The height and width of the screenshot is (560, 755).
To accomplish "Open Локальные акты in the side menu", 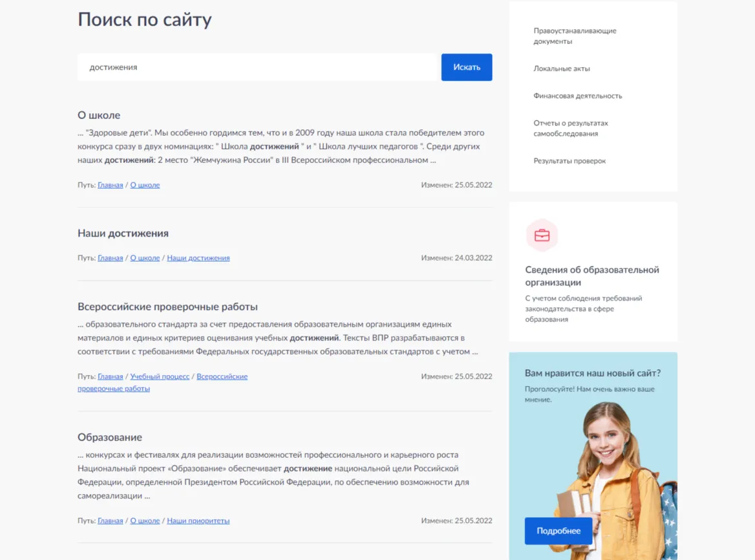I will click(x=562, y=69).
